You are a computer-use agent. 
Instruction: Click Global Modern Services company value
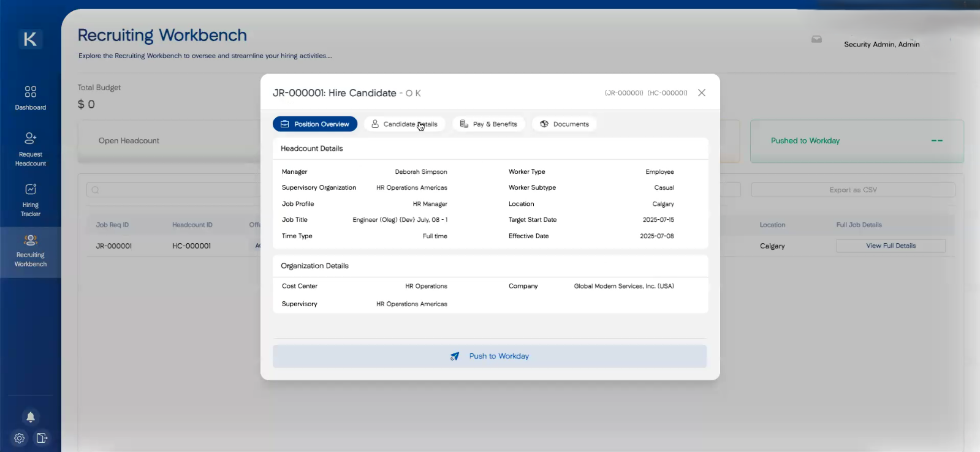[624, 286]
